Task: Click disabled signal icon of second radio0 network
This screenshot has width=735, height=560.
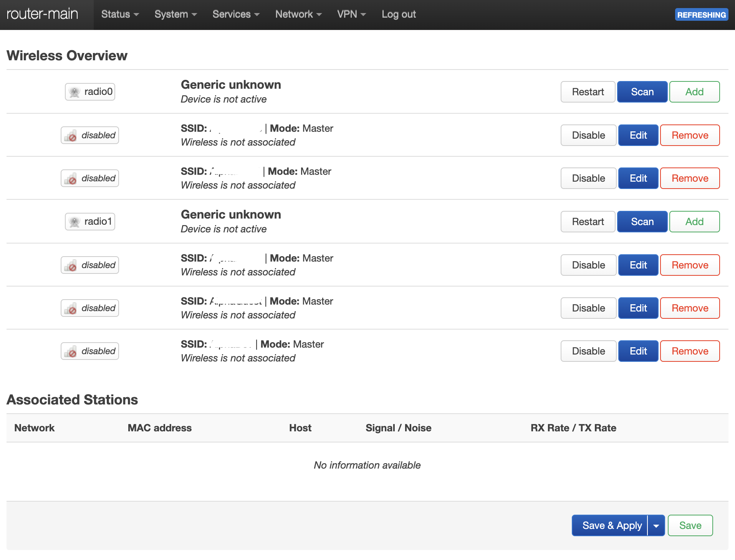Action: tap(71, 179)
